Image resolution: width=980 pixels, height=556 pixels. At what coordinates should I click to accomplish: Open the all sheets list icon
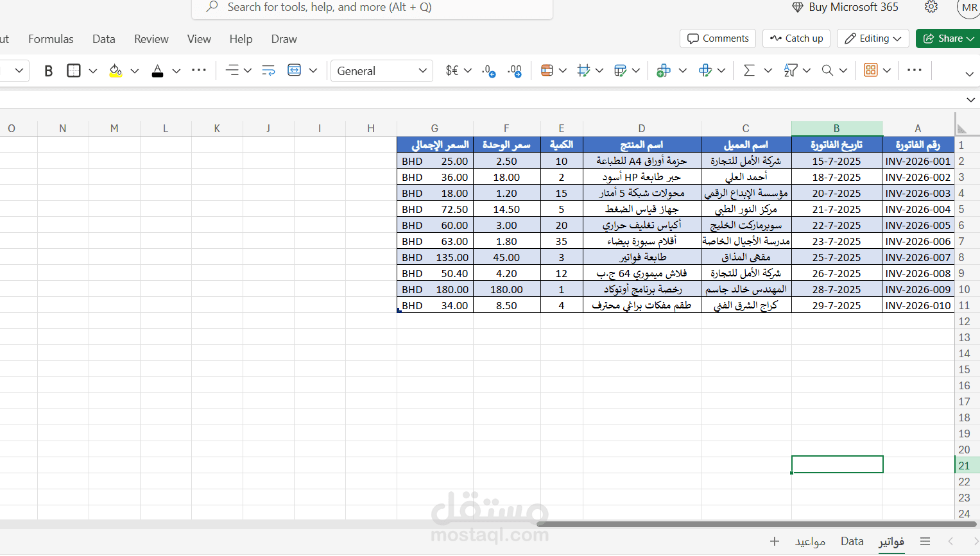pyautogui.click(x=925, y=542)
